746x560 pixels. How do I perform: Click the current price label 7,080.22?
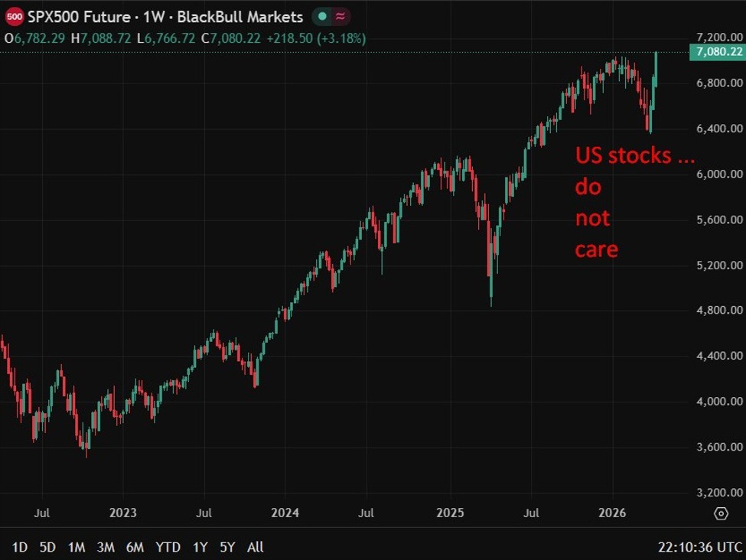tap(717, 52)
